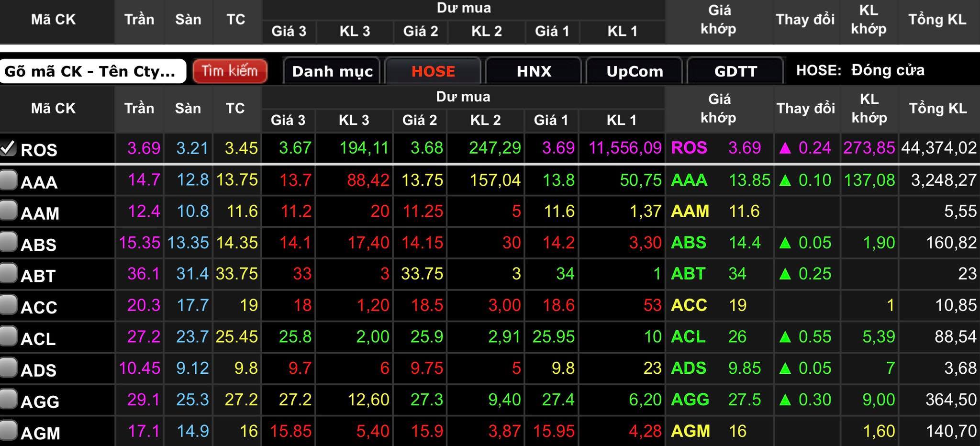Open the GDTT tab
Screen dimensions: 980x446
click(x=735, y=71)
